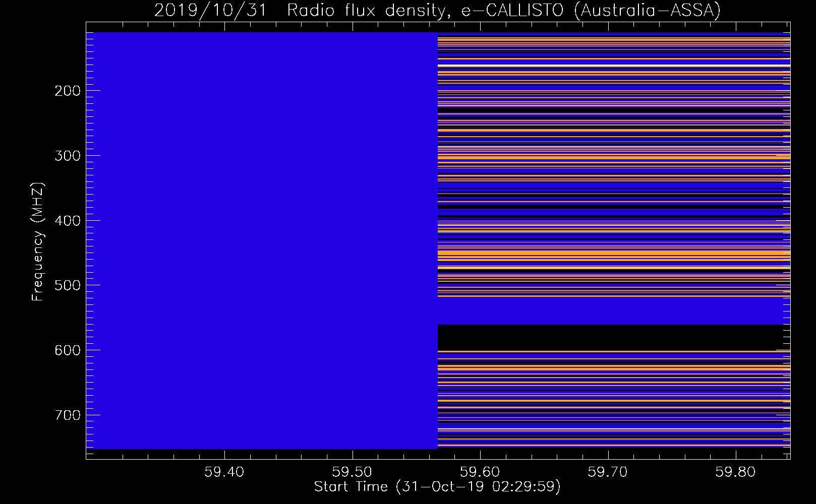Click the bright white band near 160 MHz
Image resolution: width=816 pixels, height=504 pixels.
613,66
